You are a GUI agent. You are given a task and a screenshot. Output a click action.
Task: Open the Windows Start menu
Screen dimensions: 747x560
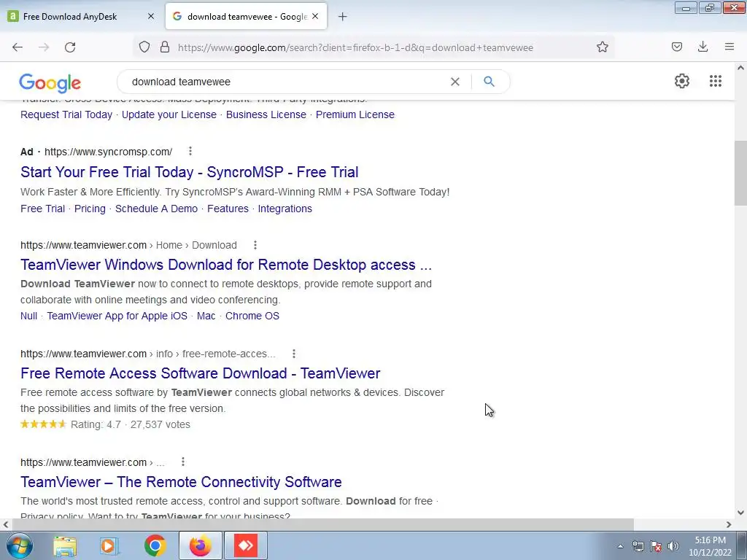pyautogui.click(x=20, y=545)
